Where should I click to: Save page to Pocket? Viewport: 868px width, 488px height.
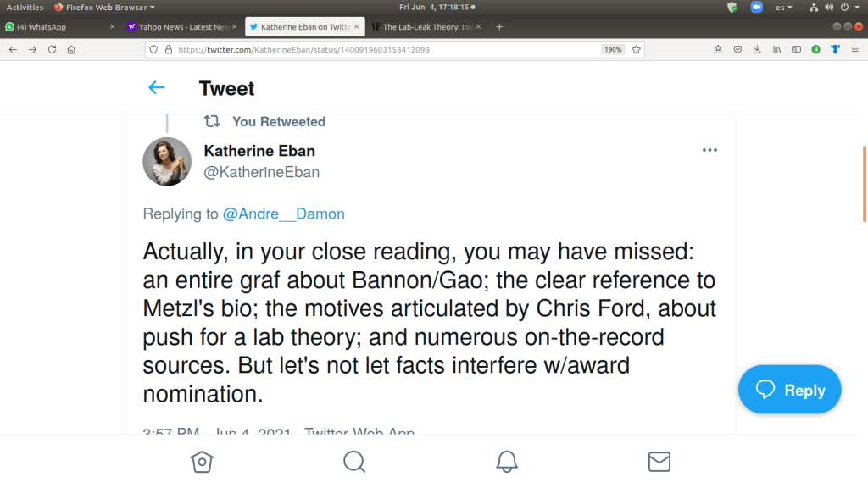point(737,49)
